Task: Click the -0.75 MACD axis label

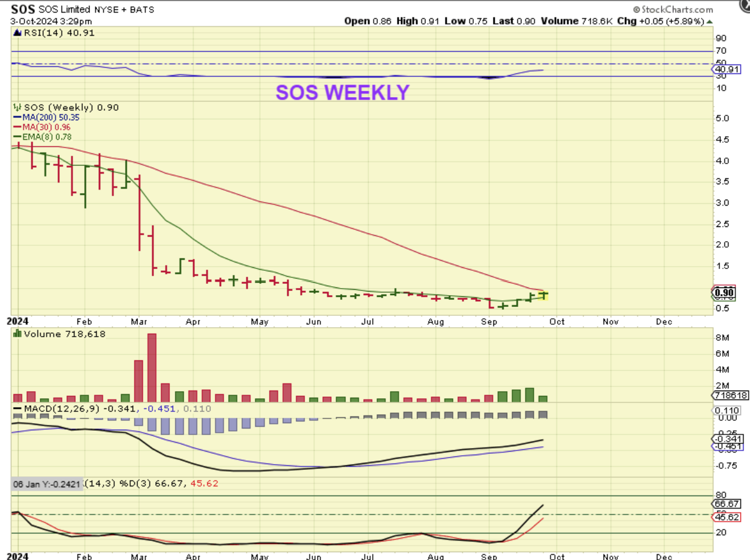Action: point(725,465)
